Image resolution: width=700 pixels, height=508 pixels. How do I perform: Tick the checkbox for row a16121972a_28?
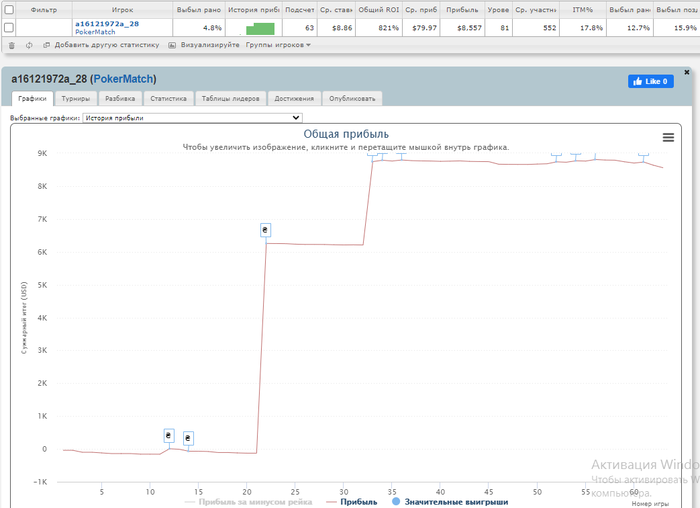pos(9,28)
